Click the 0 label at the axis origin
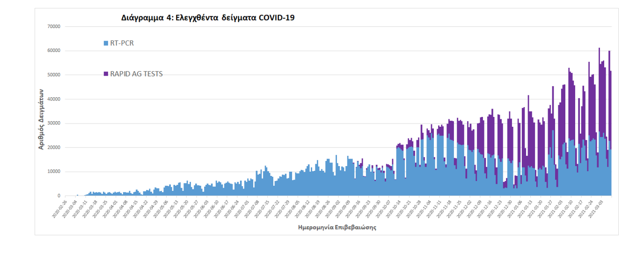Image resolution: width=644 pixels, height=276 pixels. tap(59, 196)
